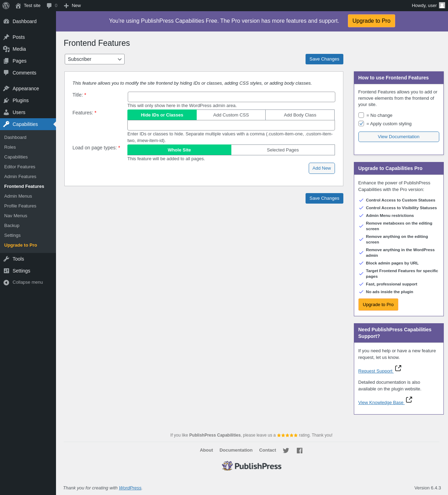Open the footer About link
Viewport: 448px width, 495px height.
pyautogui.click(x=206, y=450)
